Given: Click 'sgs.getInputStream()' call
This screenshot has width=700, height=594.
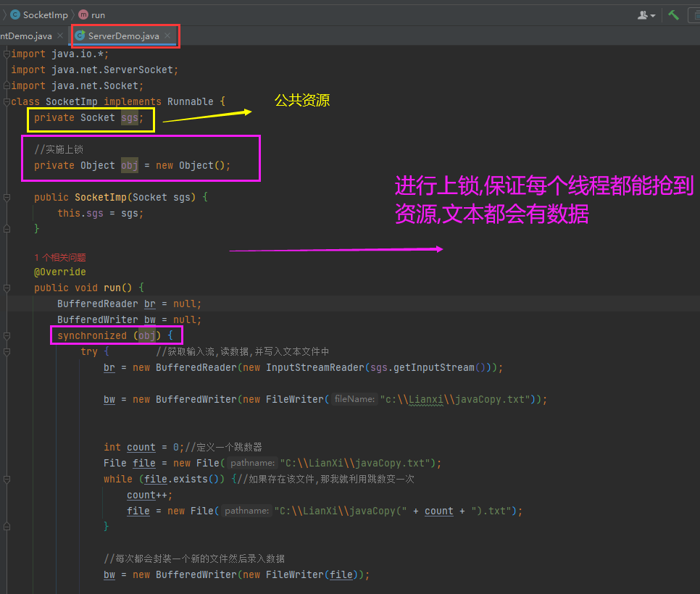Looking at the screenshot, I should coord(428,368).
